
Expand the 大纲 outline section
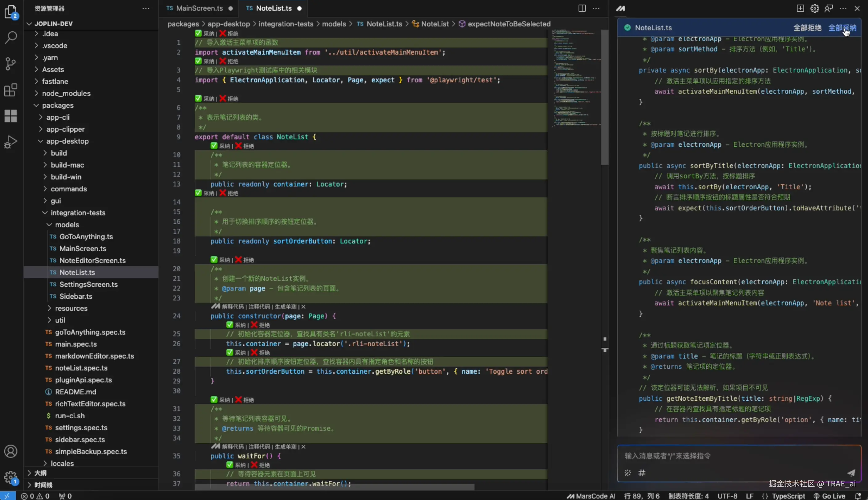pos(40,473)
